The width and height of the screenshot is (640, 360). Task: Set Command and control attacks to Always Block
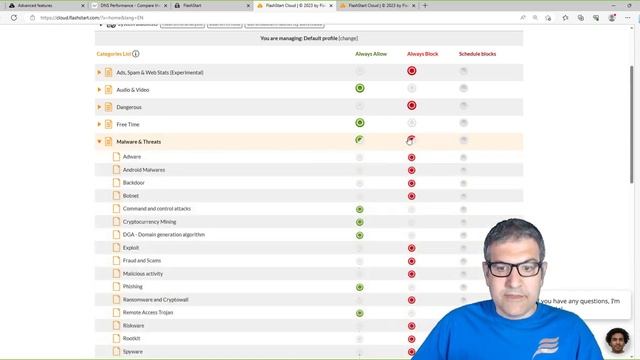tap(411, 209)
